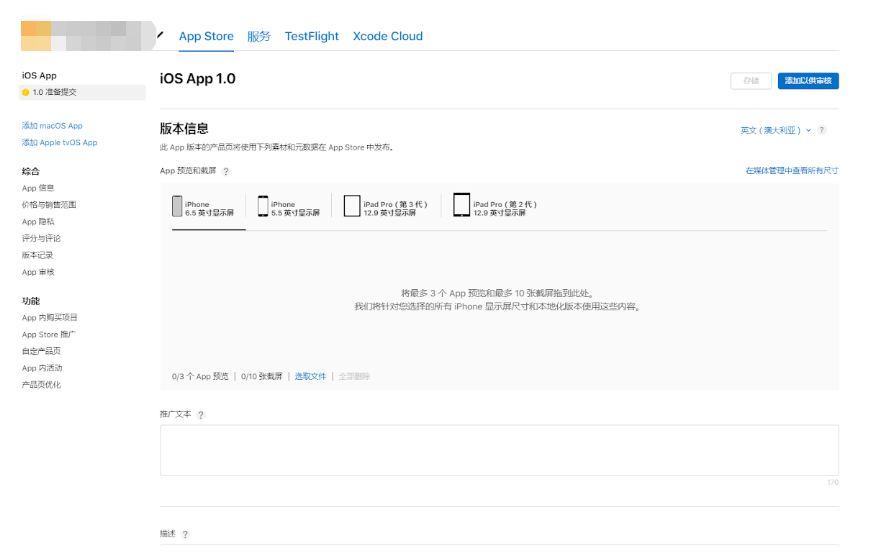This screenshot has width=882, height=556.
Task: Open help icon beside language selector
Action: pyautogui.click(x=822, y=130)
